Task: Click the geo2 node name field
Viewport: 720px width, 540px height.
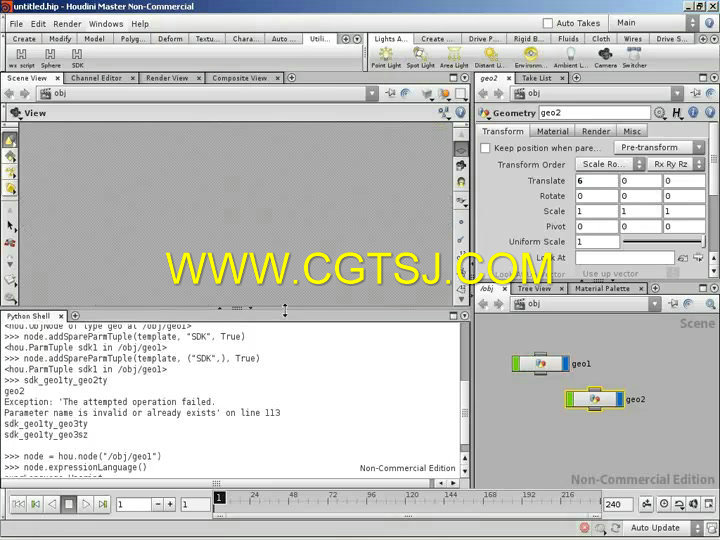Action: point(595,112)
